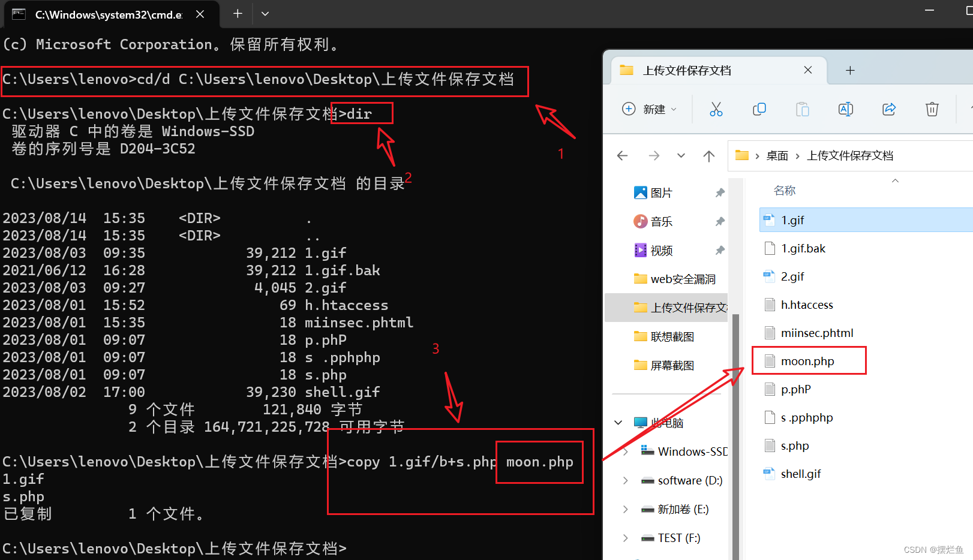Close the cmd.exe terminal tab

(200, 14)
